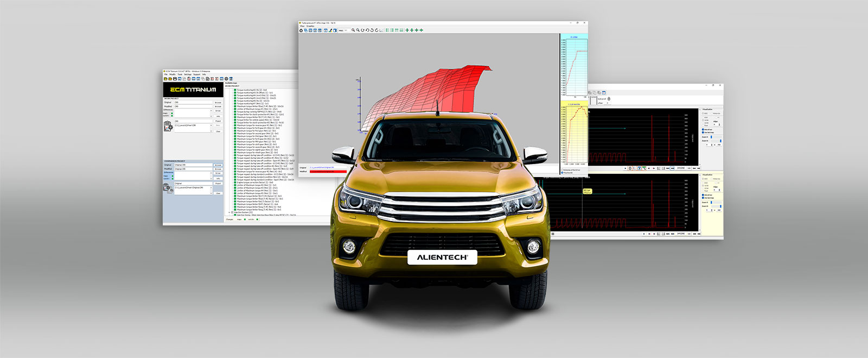Screen dimensions: 868x358
Task: Click the first yellow folder icon in ECM Titanium
Action: pyautogui.click(x=165, y=79)
